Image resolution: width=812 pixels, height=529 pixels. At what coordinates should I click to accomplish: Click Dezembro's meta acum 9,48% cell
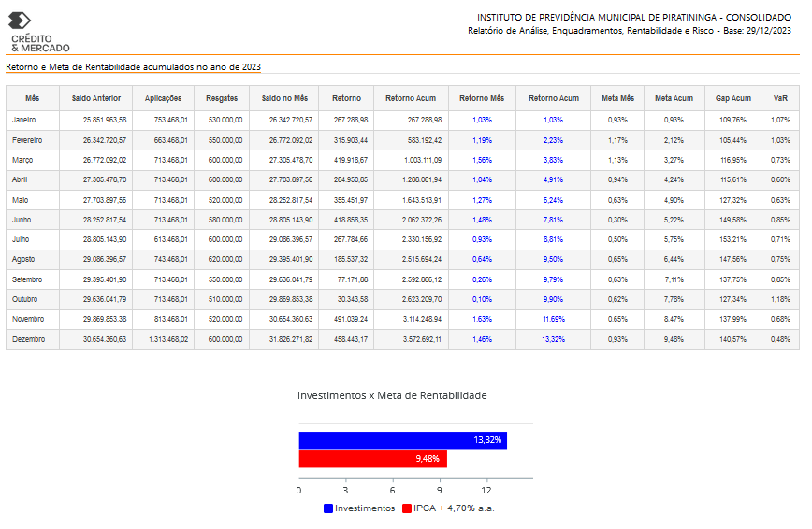pos(674,339)
